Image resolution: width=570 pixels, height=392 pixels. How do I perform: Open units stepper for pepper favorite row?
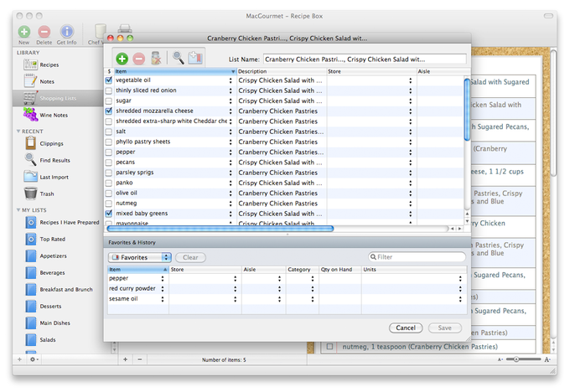tap(460, 279)
